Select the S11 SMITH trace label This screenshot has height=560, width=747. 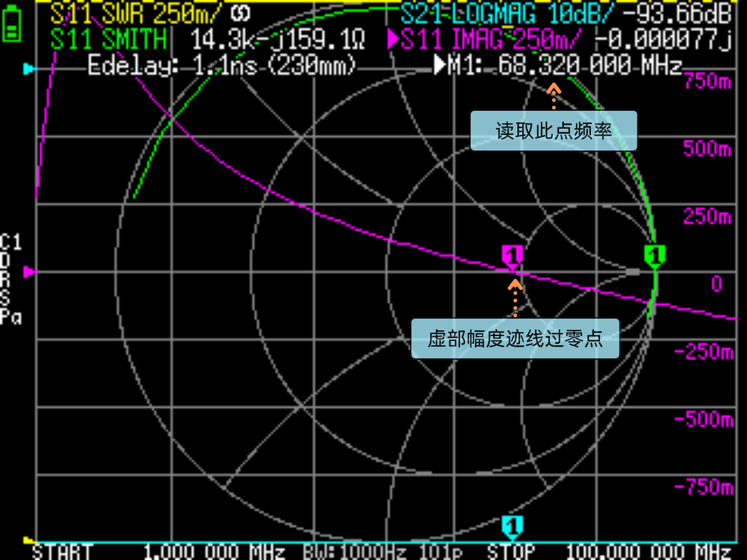click(109, 40)
